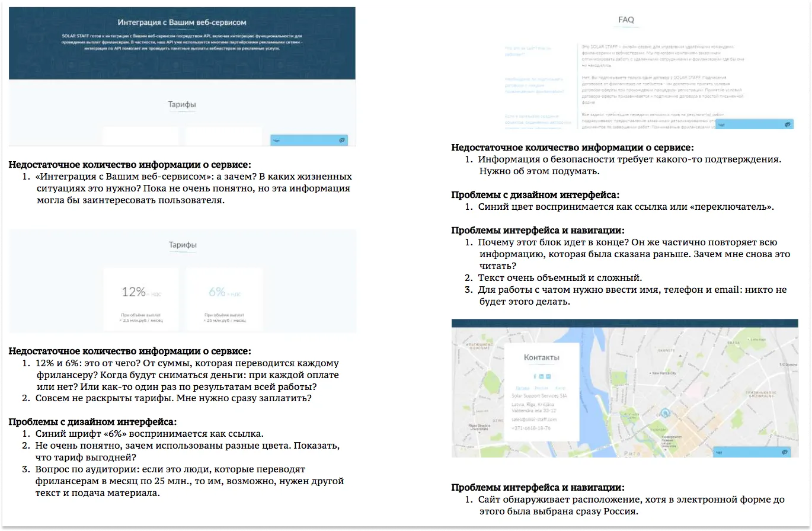Select the blue 6% + НДС tariff card
The image size is (812, 531).
[x=224, y=299]
